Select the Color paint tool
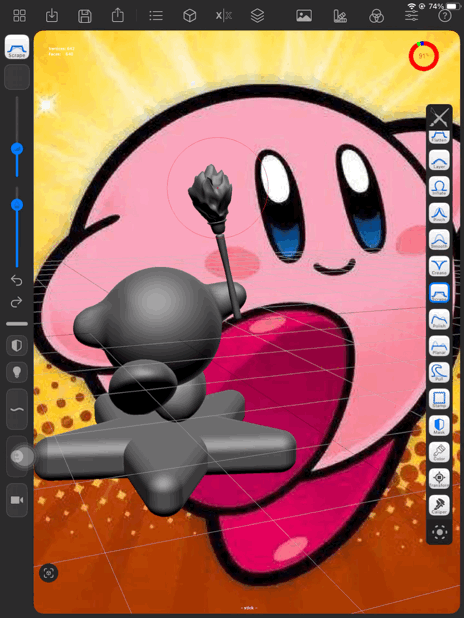The width and height of the screenshot is (464, 618). pos(439,452)
